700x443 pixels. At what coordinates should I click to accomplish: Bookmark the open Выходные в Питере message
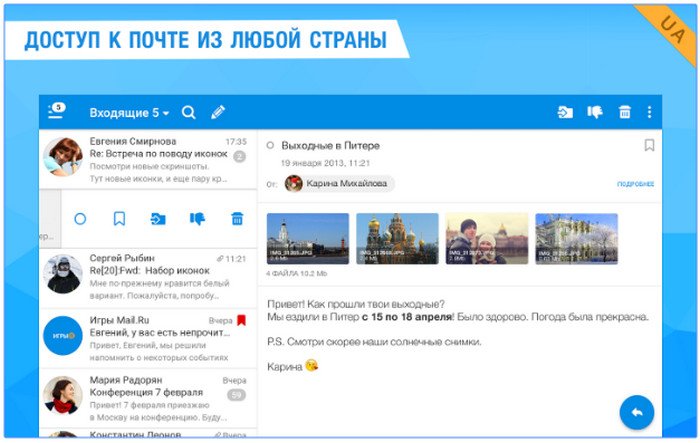point(649,145)
